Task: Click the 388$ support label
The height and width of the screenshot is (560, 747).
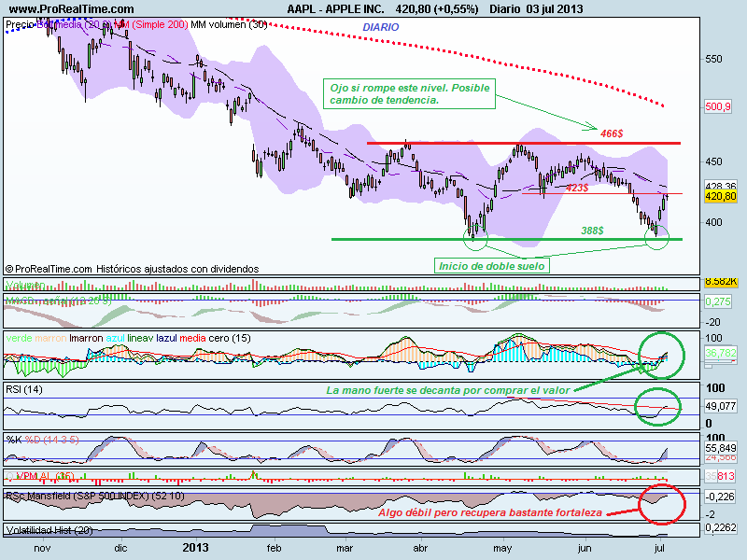Action: click(x=592, y=231)
